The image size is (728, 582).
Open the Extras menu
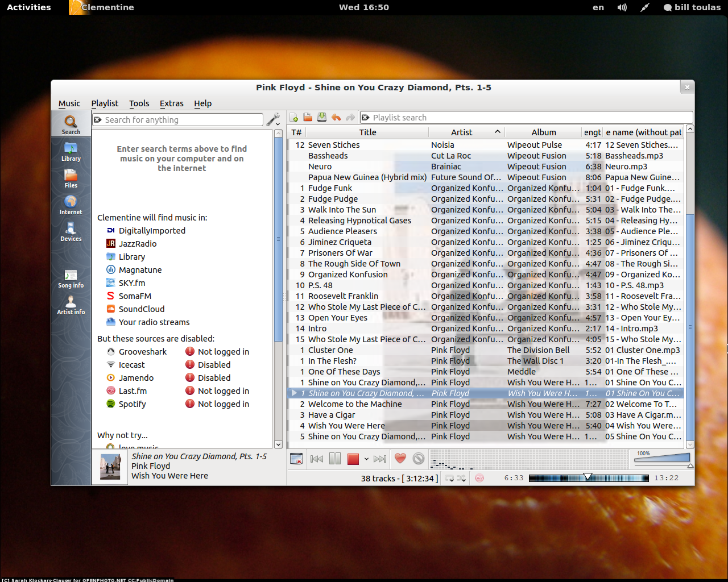[x=171, y=103]
